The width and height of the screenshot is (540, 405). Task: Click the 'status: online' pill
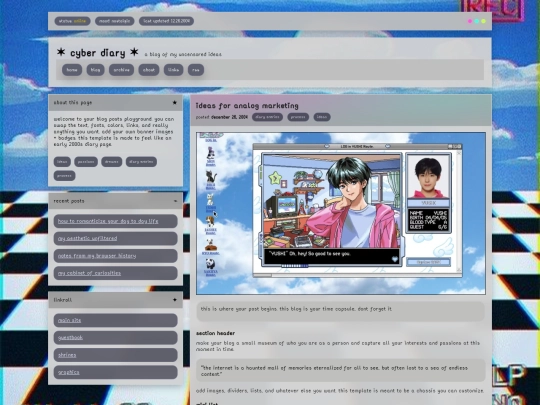[x=72, y=21]
